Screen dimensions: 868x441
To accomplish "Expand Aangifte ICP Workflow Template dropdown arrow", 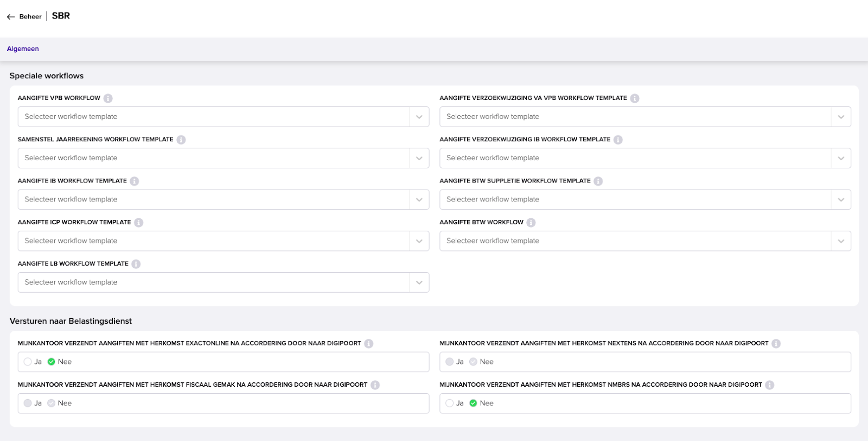I will pos(419,241).
